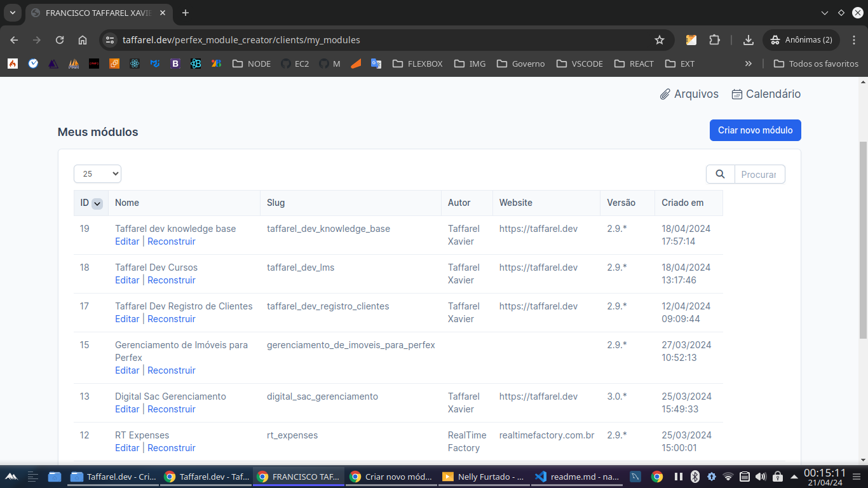Click the Criar novo módulo button
The width and height of the screenshot is (868, 488).
(755, 130)
